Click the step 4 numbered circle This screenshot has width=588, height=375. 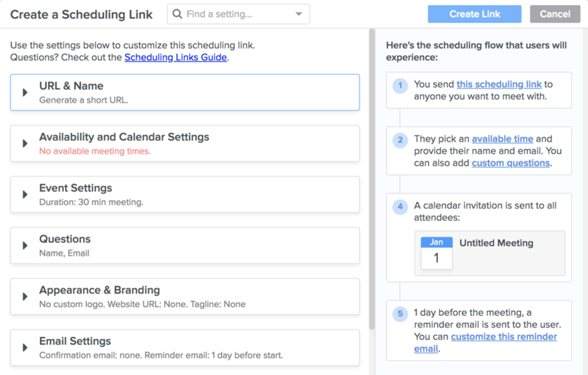[399, 206]
